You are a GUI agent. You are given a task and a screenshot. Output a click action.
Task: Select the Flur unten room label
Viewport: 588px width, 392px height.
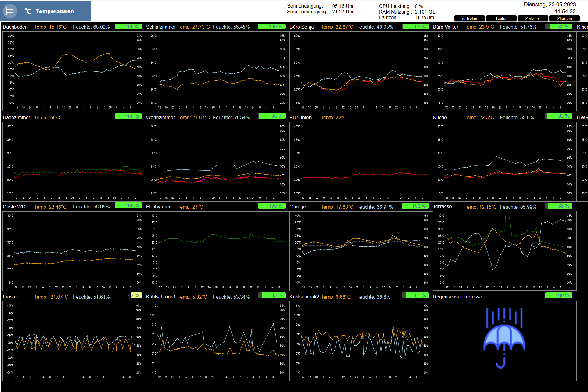click(x=301, y=117)
